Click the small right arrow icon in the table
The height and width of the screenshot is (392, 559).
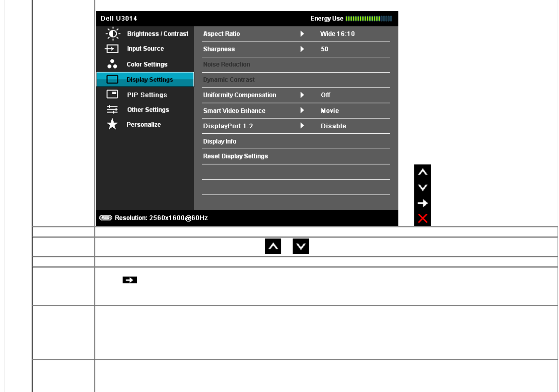point(130,280)
